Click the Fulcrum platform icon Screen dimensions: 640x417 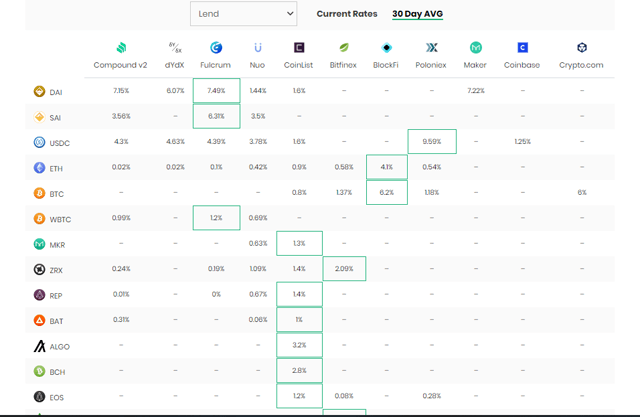(x=216, y=48)
